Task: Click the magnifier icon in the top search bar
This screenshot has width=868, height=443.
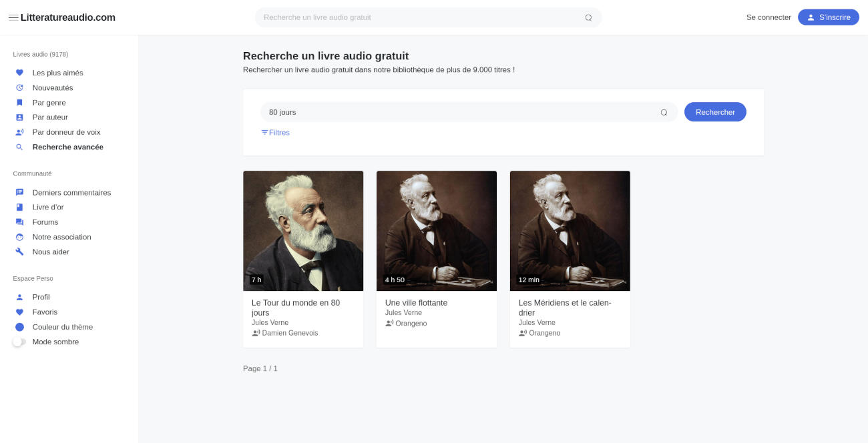Action: click(588, 18)
